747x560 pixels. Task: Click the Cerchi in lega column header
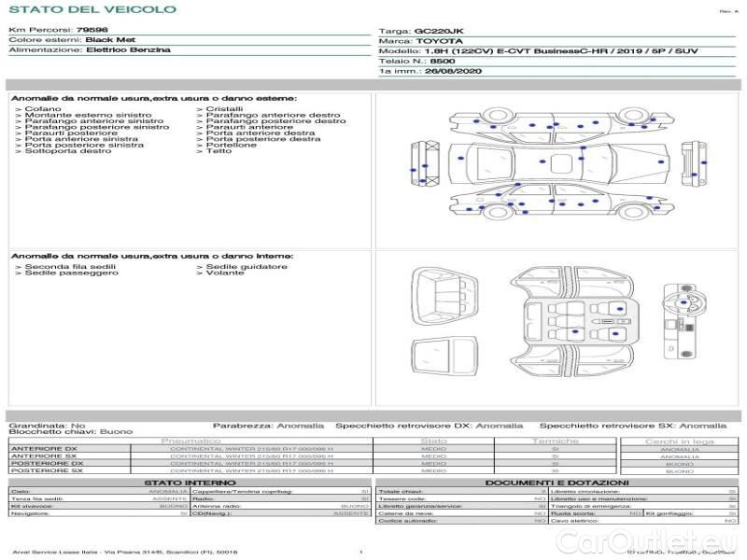tap(680, 441)
